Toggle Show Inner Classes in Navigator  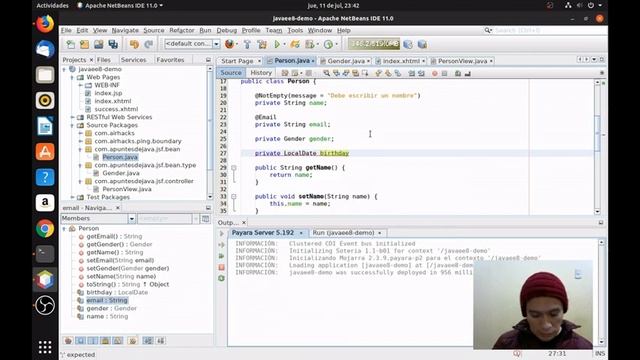118,340
